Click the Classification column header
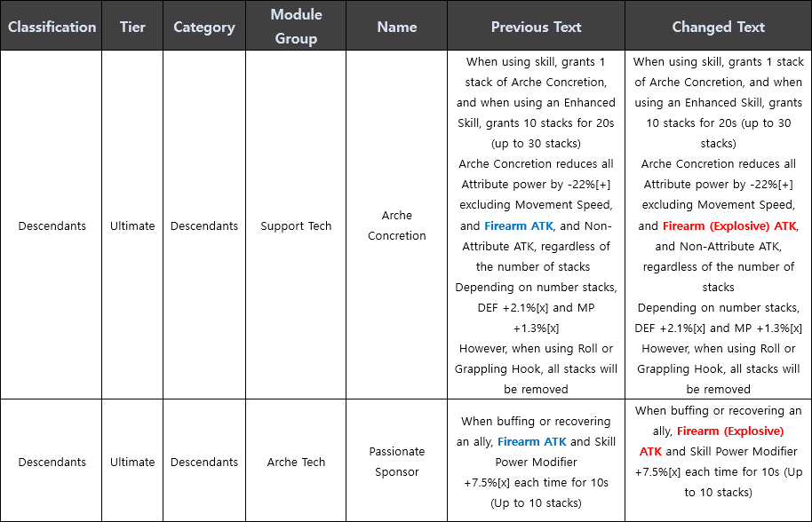This screenshot has width=812, height=522. [52, 26]
